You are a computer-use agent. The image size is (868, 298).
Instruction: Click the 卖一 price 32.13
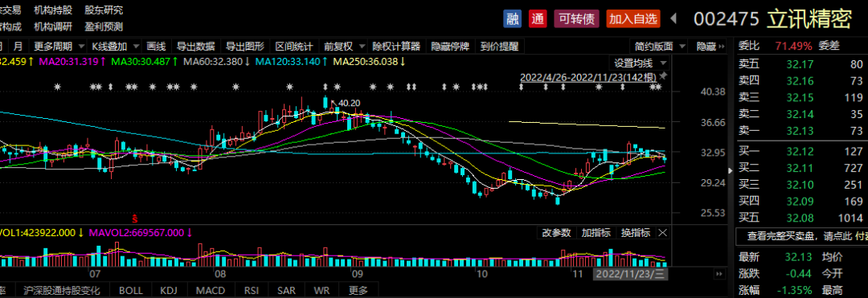[800, 130]
